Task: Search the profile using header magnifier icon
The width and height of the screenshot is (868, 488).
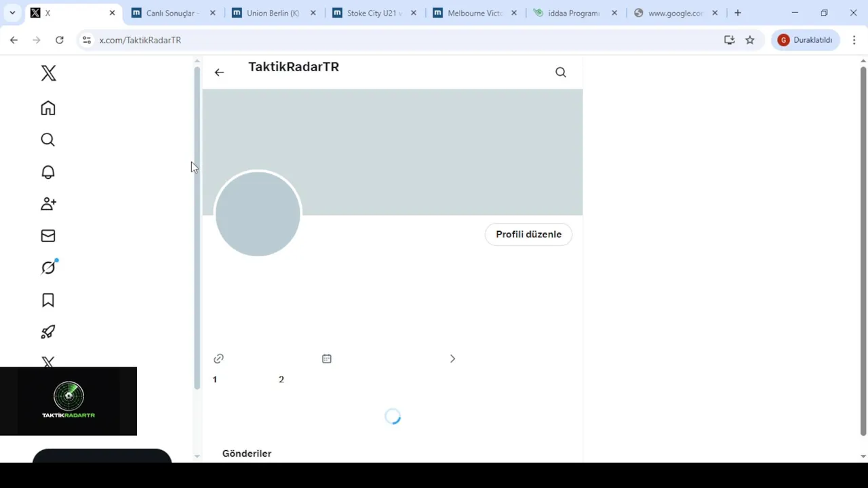Action: pyautogui.click(x=561, y=73)
